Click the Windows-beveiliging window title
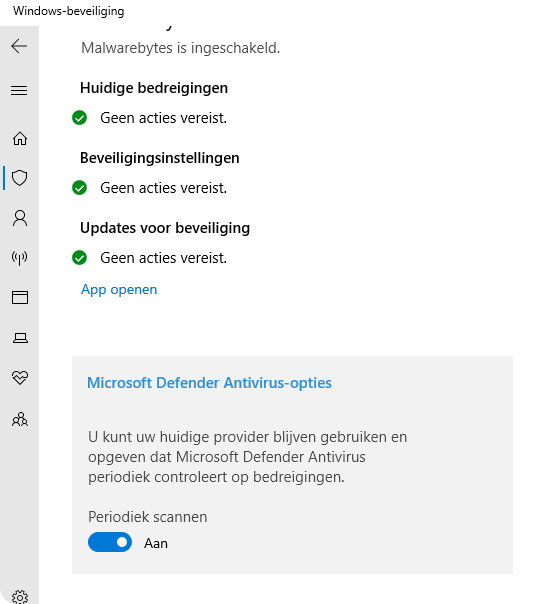 69,11
